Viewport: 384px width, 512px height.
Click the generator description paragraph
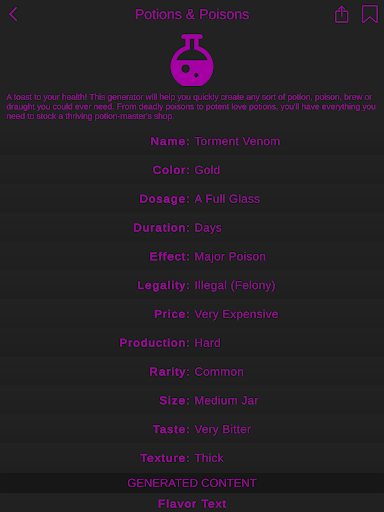191,107
